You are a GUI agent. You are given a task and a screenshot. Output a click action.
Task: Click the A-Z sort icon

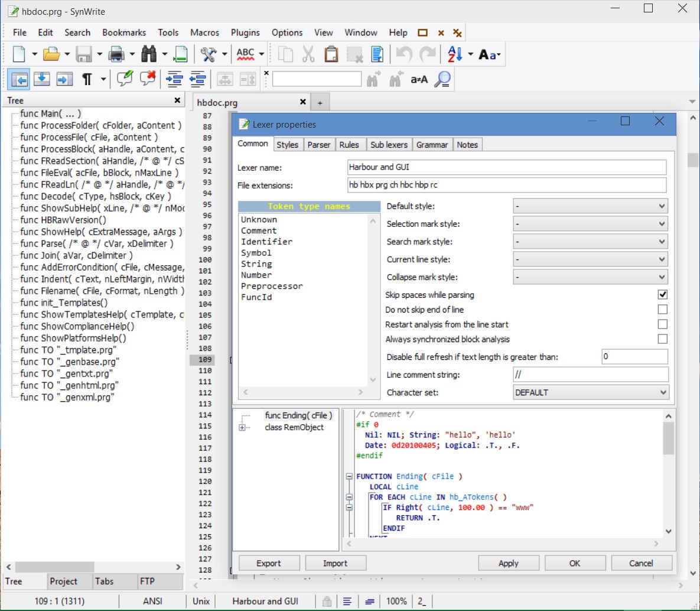tap(455, 54)
